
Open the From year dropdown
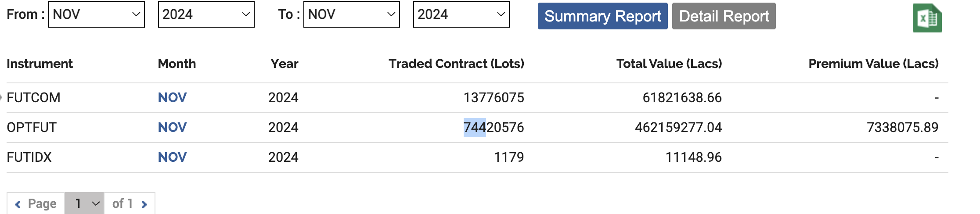(x=206, y=14)
